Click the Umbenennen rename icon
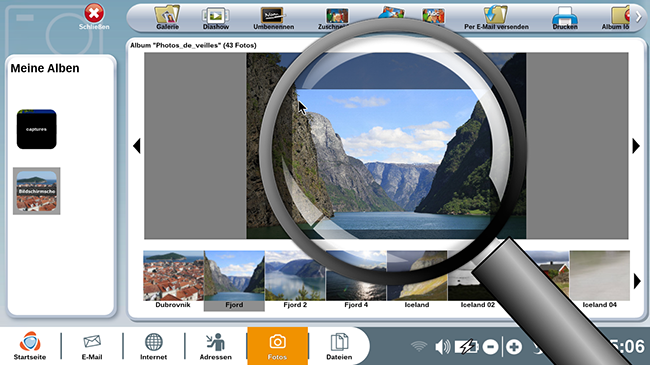The image size is (650, 365). (274, 18)
